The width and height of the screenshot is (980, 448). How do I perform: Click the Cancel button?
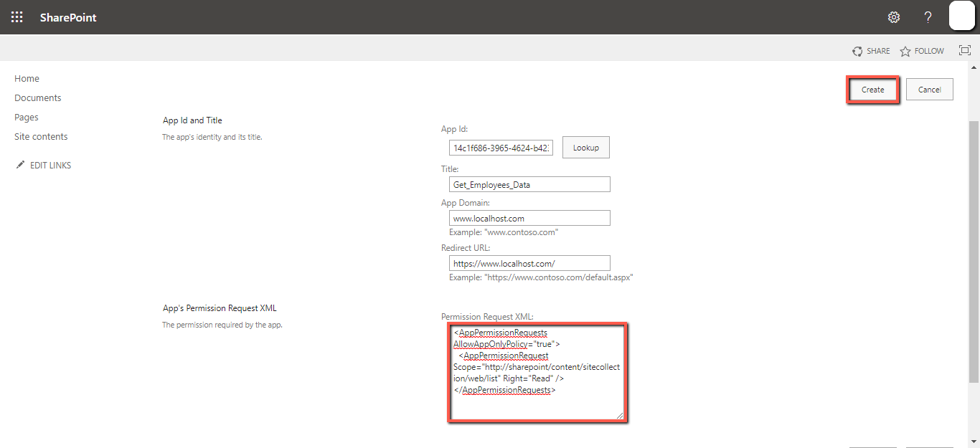pos(930,90)
